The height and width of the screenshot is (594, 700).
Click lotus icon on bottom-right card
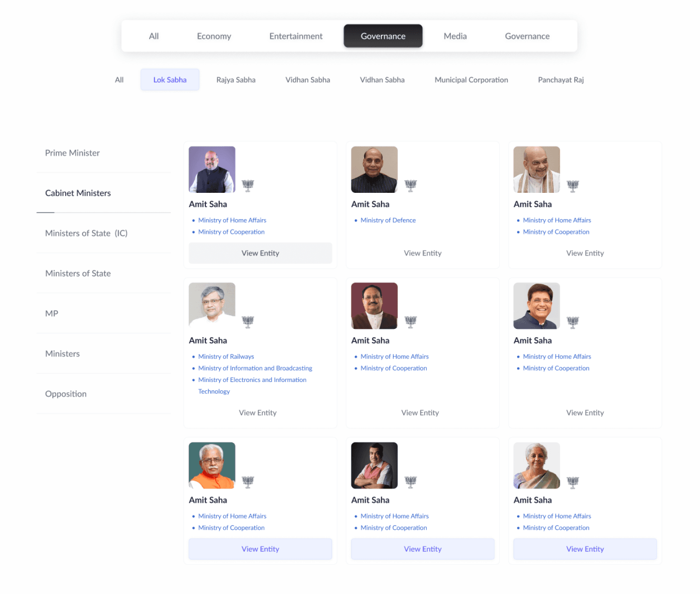(x=572, y=481)
